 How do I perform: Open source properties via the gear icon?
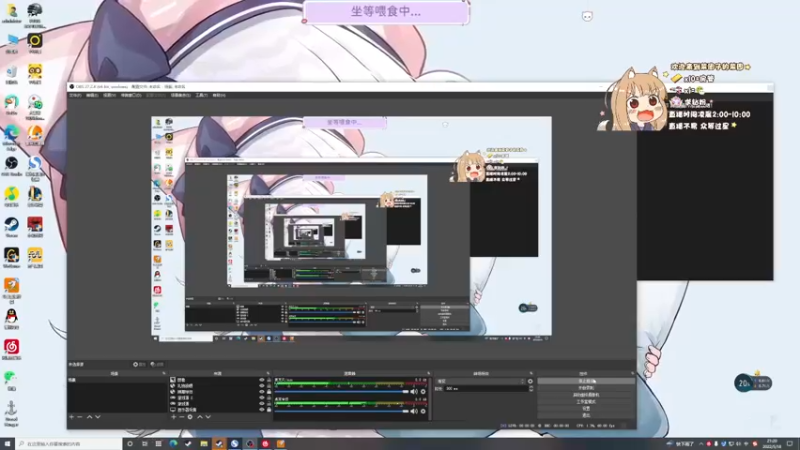click(190, 417)
